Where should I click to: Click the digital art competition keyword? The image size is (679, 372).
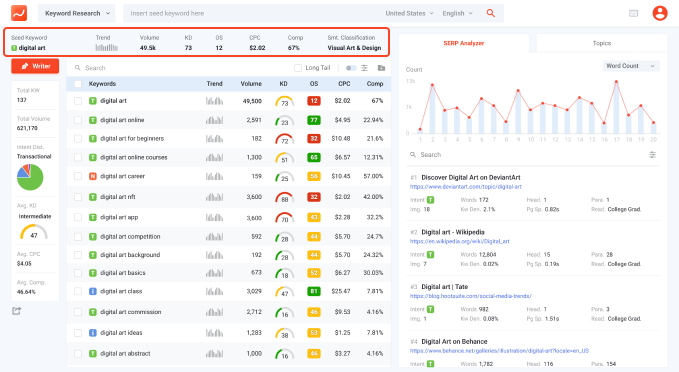[130, 237]
